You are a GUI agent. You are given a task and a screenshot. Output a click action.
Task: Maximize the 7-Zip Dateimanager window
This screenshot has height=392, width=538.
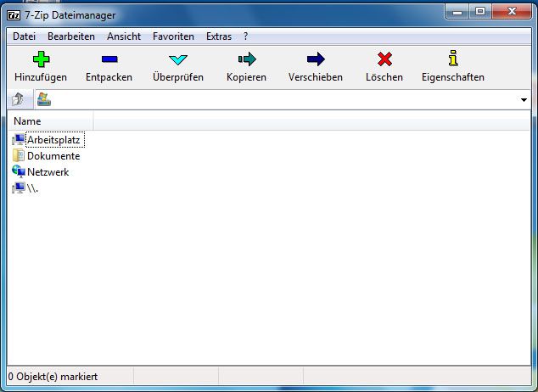click(x=480, y=12)
